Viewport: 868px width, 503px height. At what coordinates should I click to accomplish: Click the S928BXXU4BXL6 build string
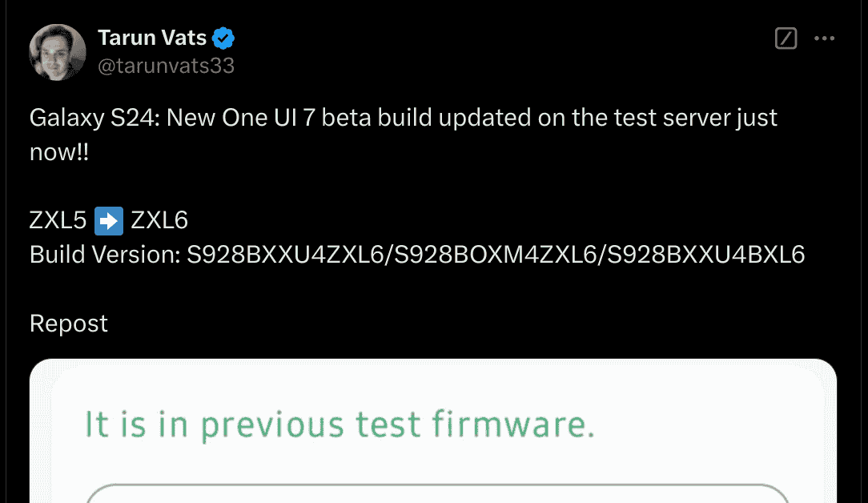click(705, 255)
